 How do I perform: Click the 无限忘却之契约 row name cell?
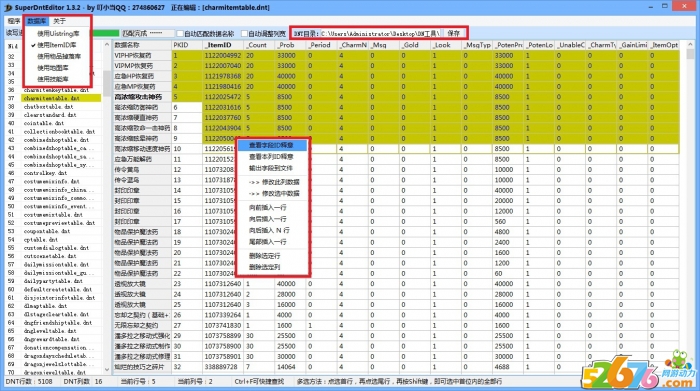pyautogui.click(x=142, y=325)
